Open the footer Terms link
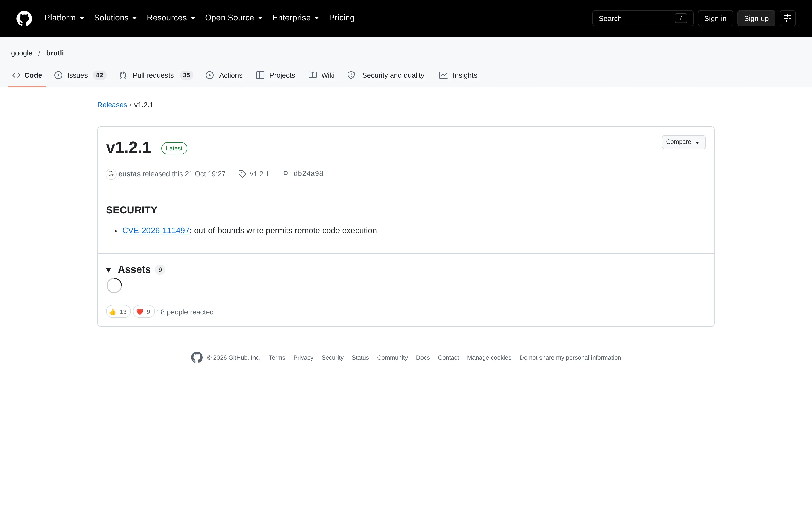 (277, 357)
